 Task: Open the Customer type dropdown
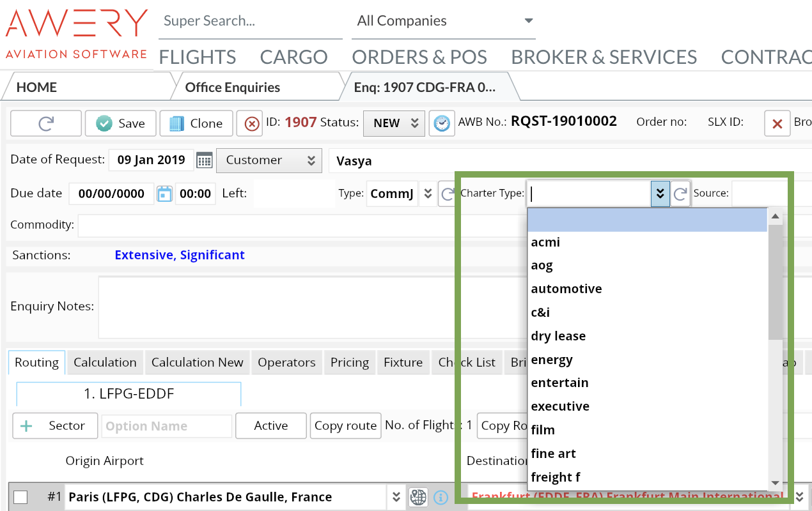[269, 160]
